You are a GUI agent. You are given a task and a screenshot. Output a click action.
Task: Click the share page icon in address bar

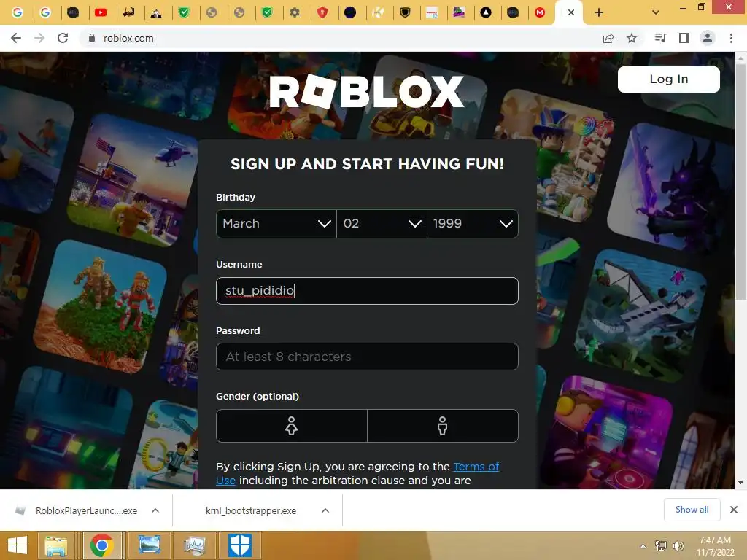coord(608,38)
